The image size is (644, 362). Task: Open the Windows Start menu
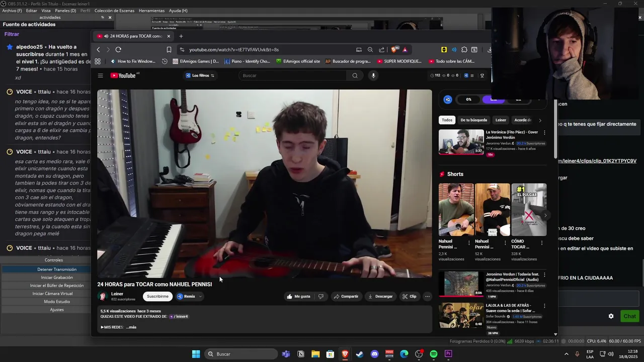196,354
